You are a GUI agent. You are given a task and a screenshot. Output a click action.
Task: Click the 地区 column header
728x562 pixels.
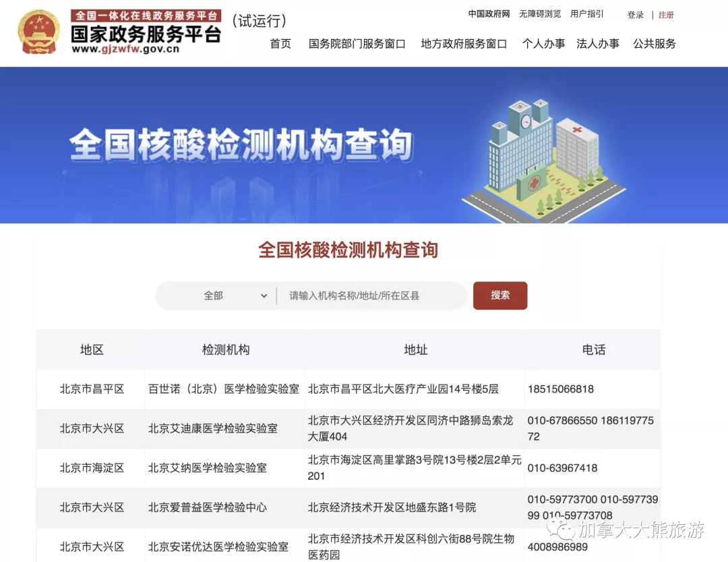[x=92, y=349]
